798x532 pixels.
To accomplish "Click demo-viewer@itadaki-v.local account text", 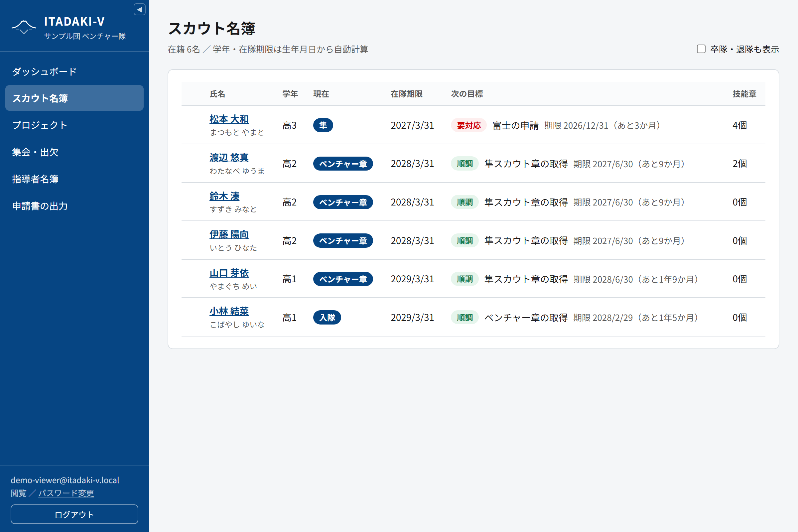I will coord(65,480).
